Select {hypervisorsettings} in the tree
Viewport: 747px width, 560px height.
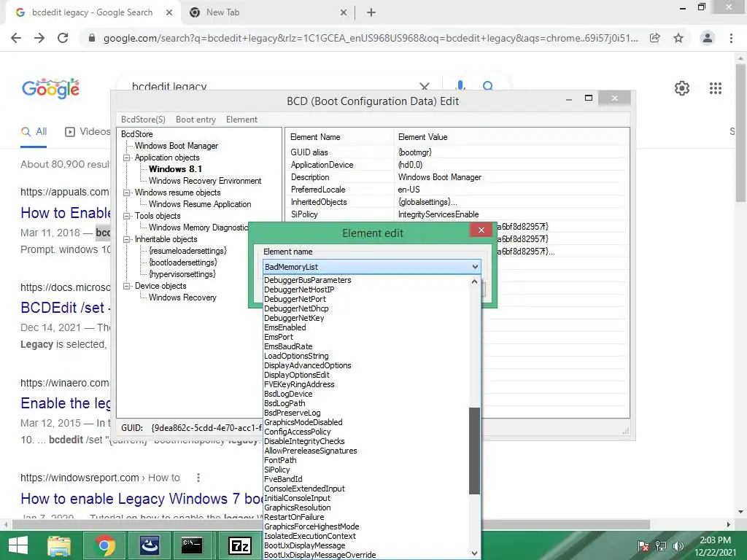(182, 274)
